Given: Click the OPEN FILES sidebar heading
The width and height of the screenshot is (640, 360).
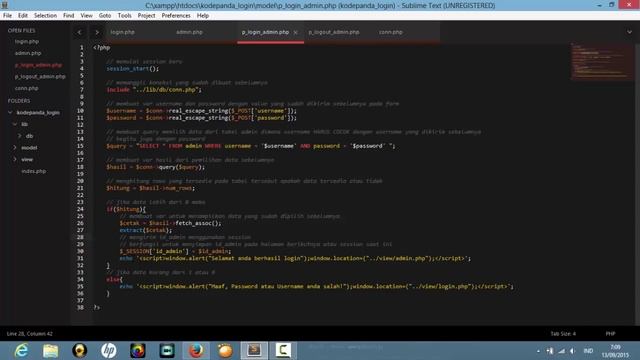Looking at the screenshot, I should (21, 31).
